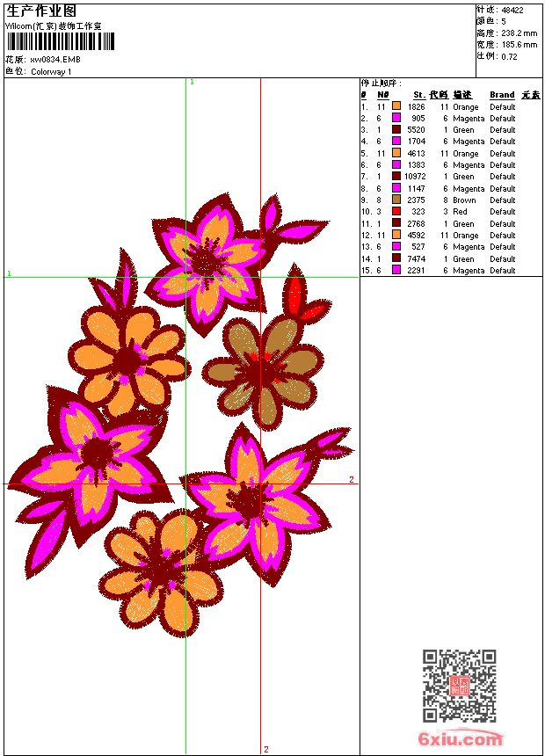Click the QR code image
Screen dimensions: 545x756
460,686
